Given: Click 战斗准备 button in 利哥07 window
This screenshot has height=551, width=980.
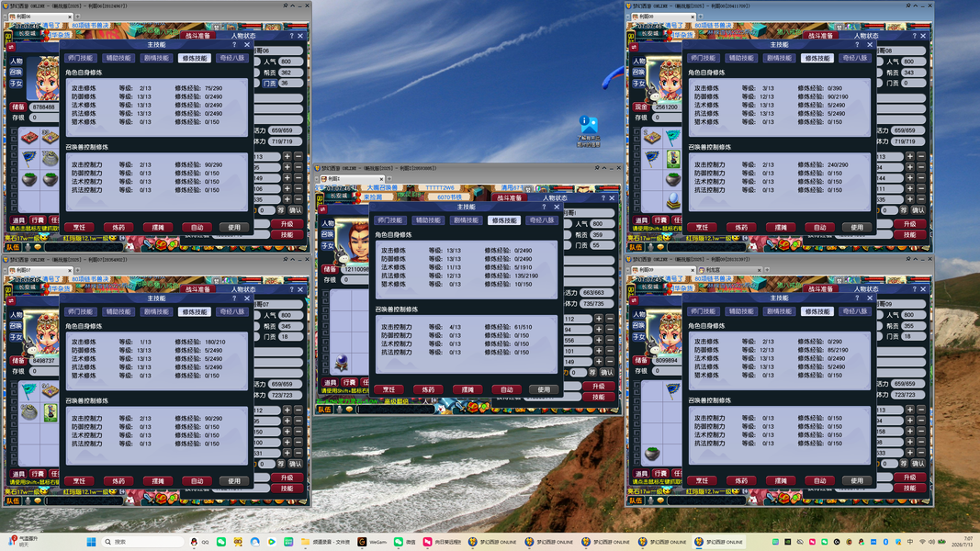Looking at the screenshot, I should 198,289.
